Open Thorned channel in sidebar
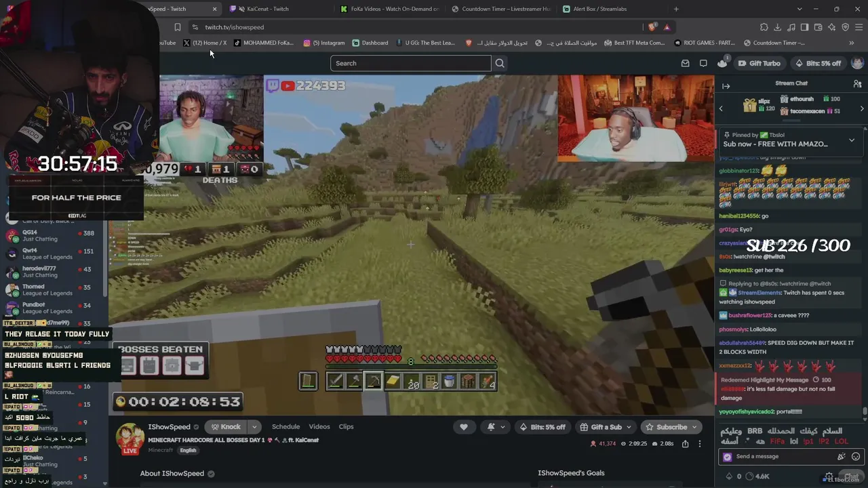The image size is (868, 488). click(x=50, y=289)
